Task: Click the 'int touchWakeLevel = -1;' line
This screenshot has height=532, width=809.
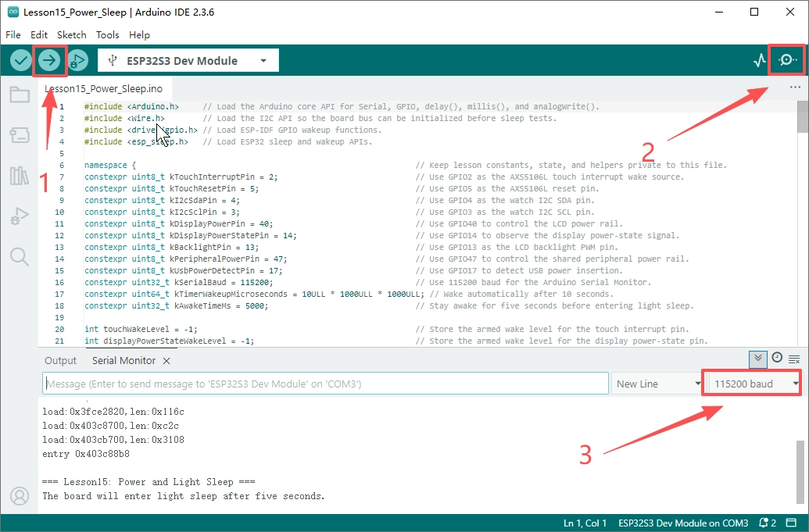Action: coord(141,329)
